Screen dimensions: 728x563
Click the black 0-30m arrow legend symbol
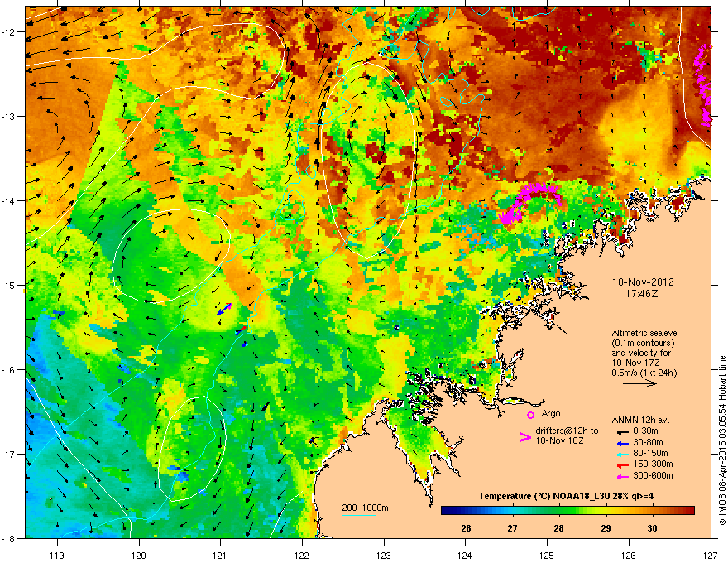pyautogui.click(x=621, y=431)
